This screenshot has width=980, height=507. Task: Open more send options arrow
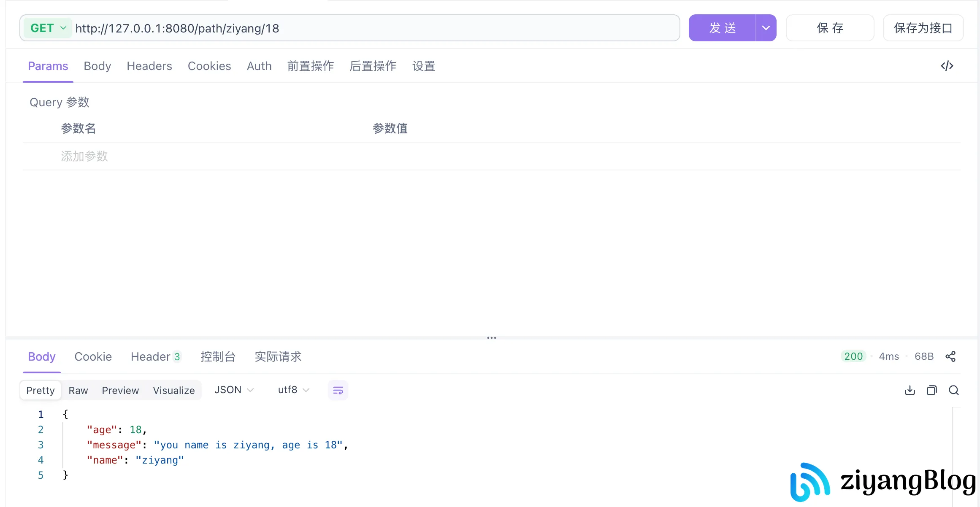click(765, 28)
